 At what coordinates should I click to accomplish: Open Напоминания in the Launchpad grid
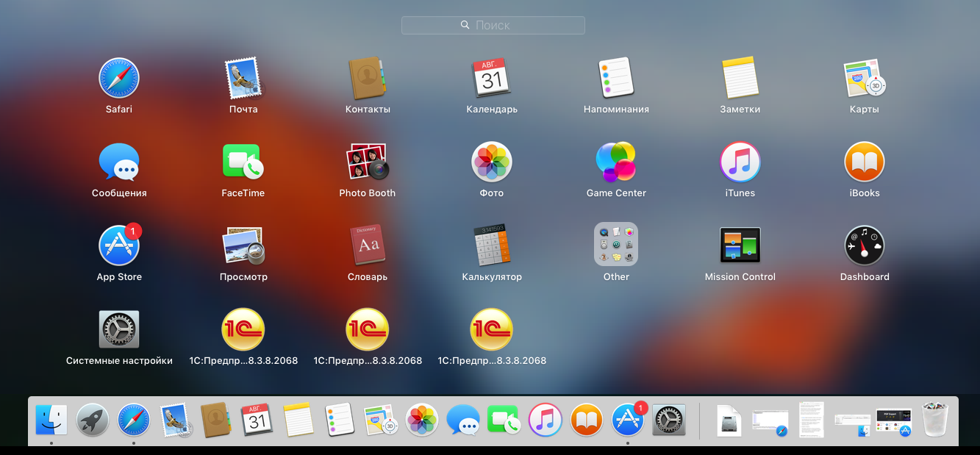[615, 79]
